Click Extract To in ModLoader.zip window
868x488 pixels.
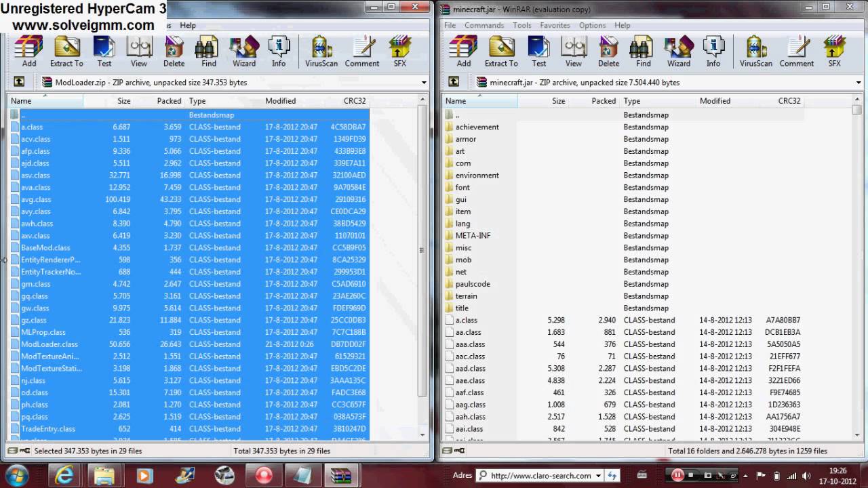(66, 52)
